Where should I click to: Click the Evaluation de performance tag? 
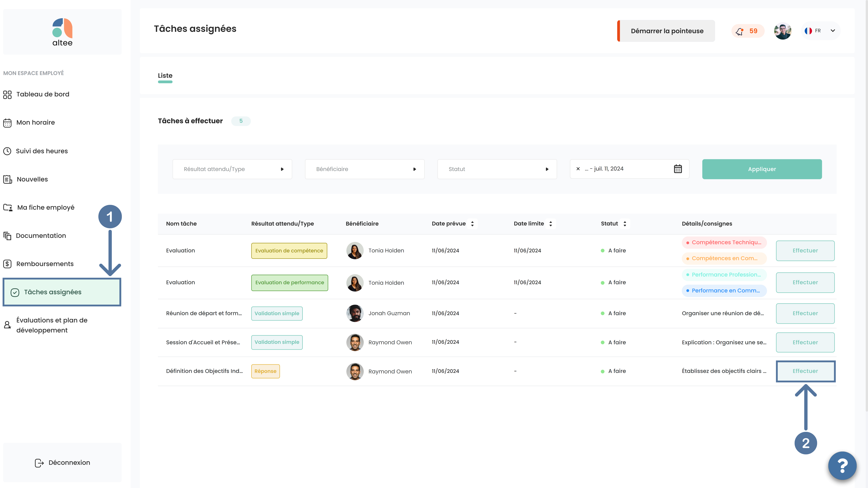[x=289, y=283]
